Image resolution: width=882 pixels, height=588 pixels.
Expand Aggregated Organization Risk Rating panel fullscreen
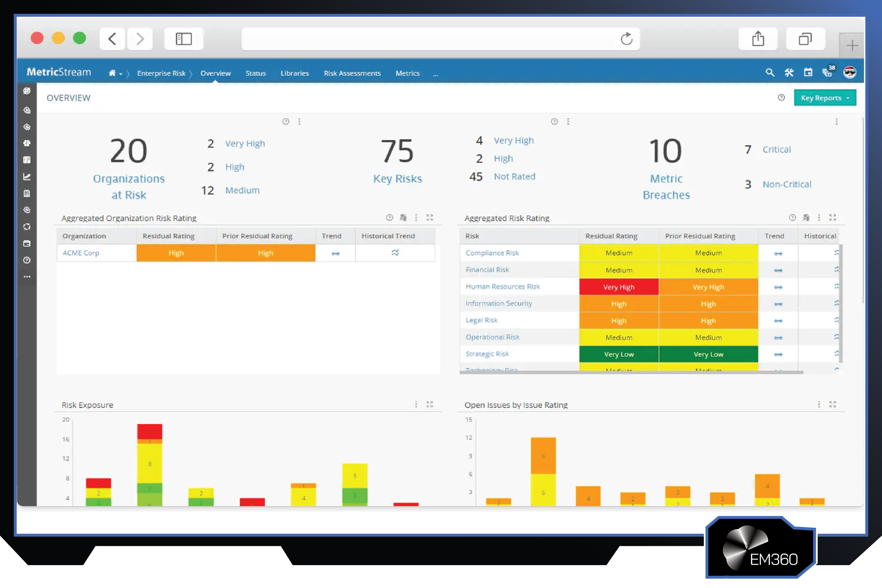[430, 217]
